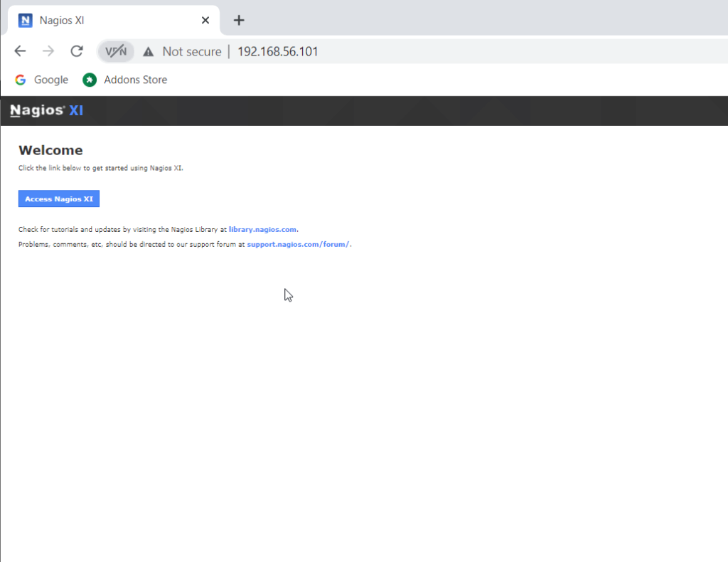
Task: Click the 'Click the link below' text
Action: tap(101, 168)
